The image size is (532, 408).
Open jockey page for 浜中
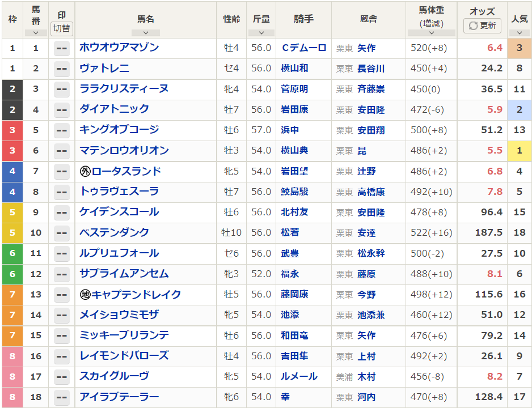pos(290,130)
